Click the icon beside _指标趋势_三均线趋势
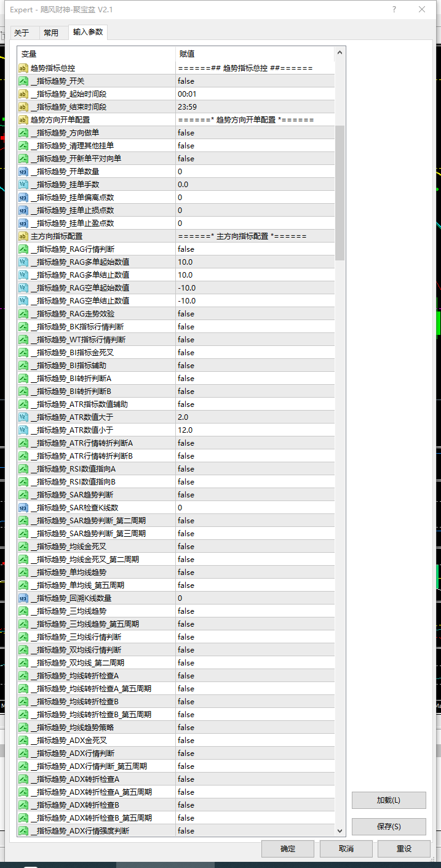This screenshot has width=441, height=868. pos(23,611)
